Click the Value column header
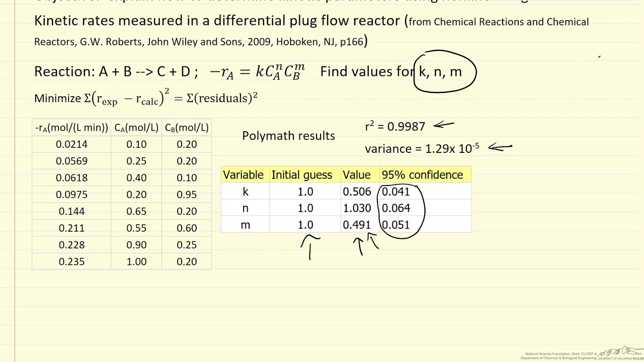The image size is (644, 362). 357,174
